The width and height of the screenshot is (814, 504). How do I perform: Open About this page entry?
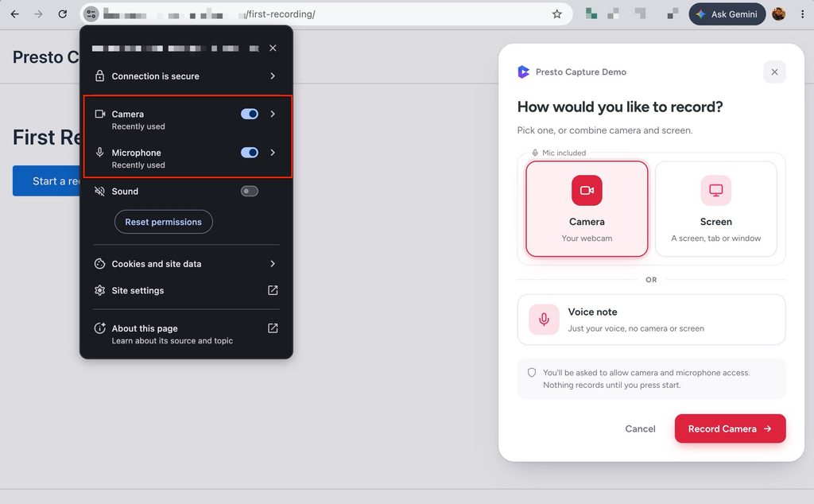point(186,334)
